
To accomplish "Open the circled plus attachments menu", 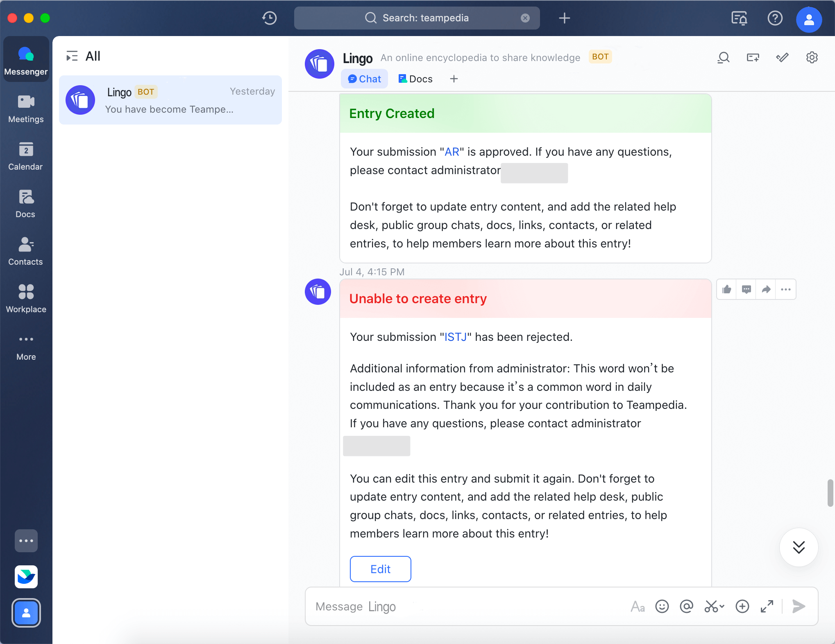I will pyautogui.click(x=742, y=606).
